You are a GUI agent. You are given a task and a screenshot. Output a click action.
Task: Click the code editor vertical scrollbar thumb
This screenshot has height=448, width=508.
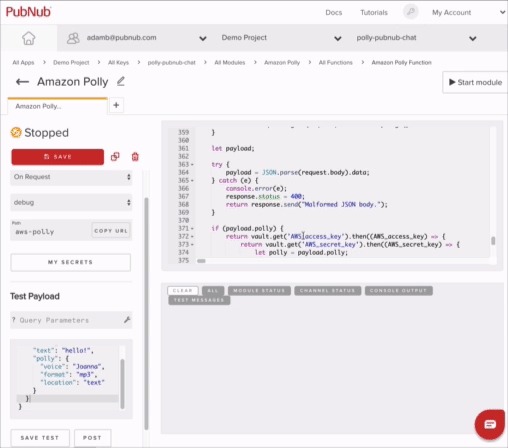tap(493, 240)
